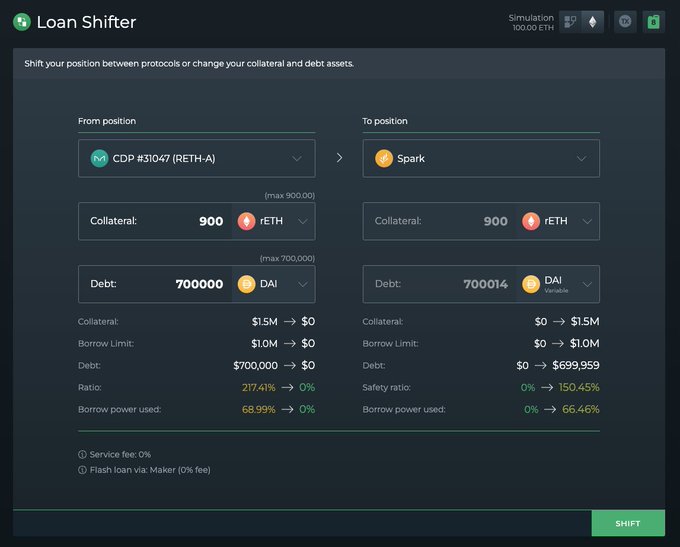Open the From debt DAI asset dropdown
Viewport: 680px width, 547px height.
point(274,284)
